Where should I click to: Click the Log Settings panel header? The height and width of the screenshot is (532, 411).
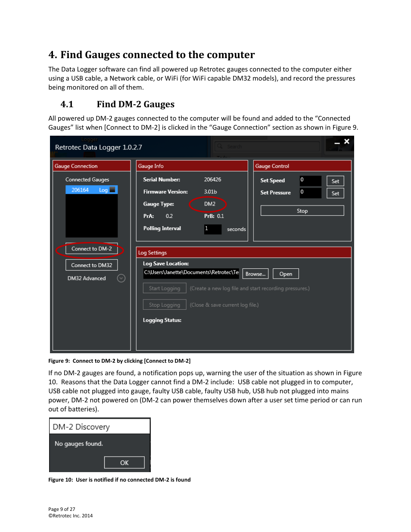tap(244, 252)
